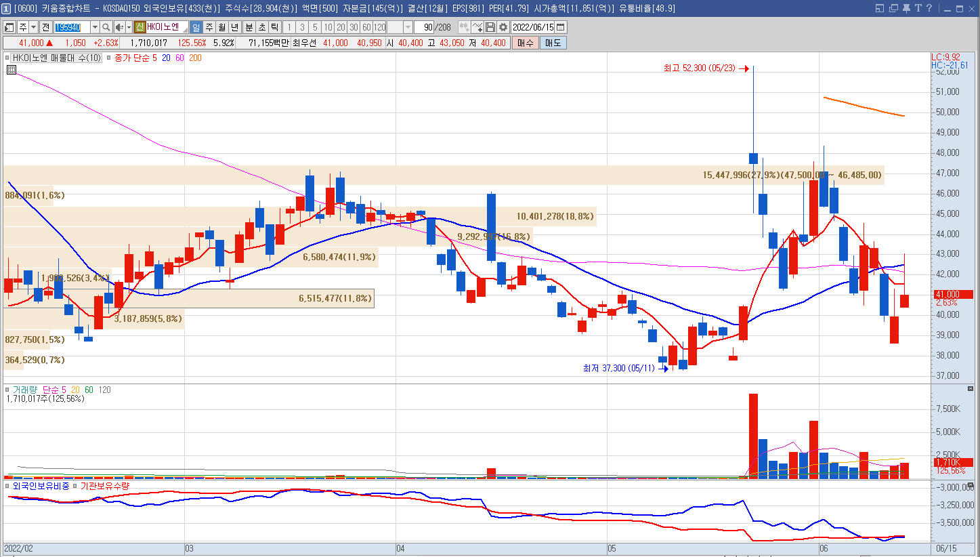Image resolution: width=980 pixels, height=557 pixels.
Task: Select the 일 daily period toggle
Action: pyautogui.click(x=196, y=27)
